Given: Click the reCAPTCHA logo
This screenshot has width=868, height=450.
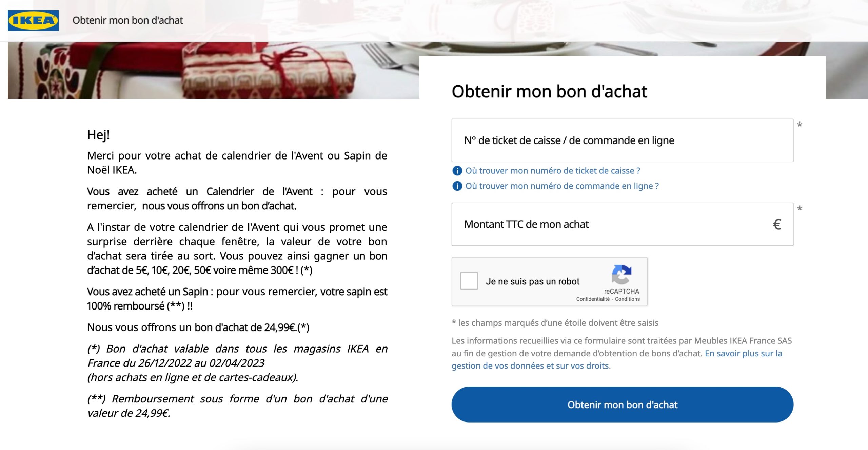Looking at the screenshot, I should pos(621,274).
